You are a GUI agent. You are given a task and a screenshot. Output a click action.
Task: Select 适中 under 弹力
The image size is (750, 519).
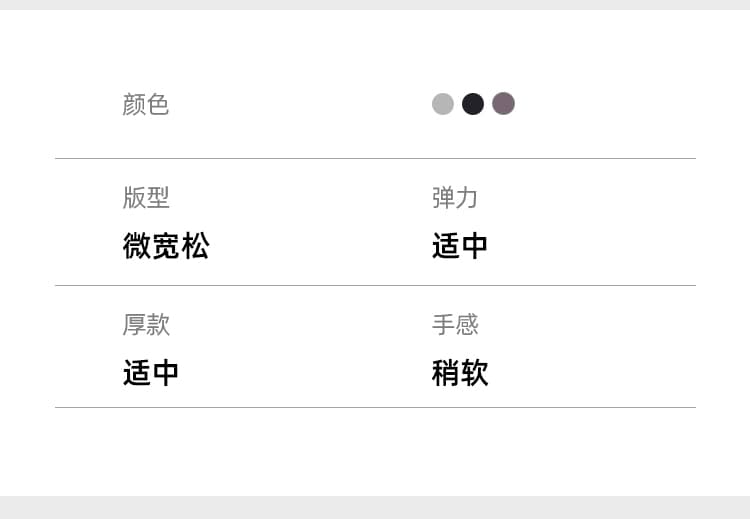tap(460, 246)
